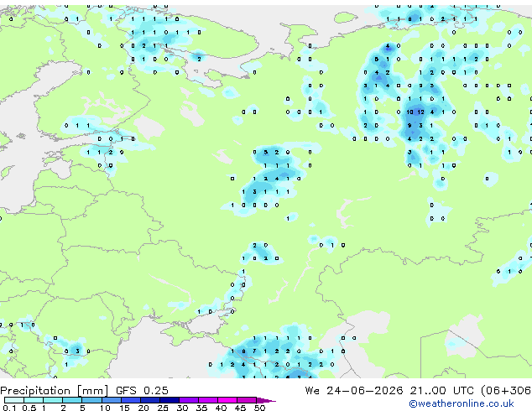Click the '10' map value beside the 12
This screenshot has width=532, height=411.
click(x=409, y=112)
